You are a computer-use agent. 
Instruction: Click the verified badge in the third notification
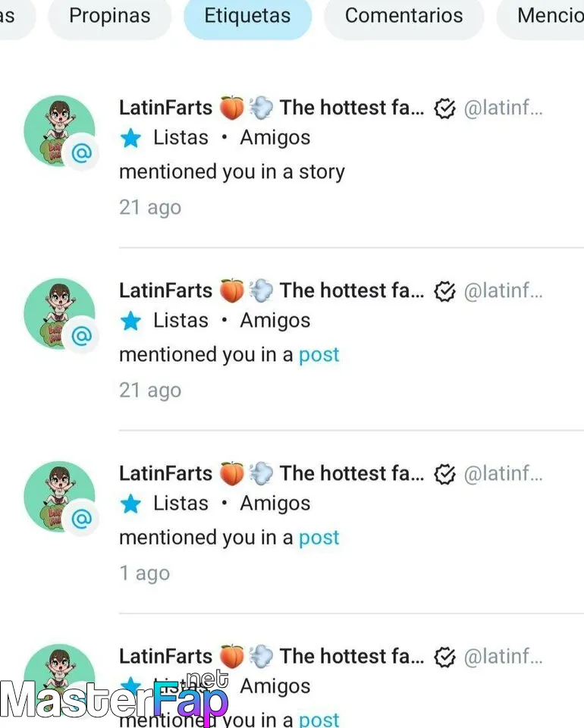pos(444,475)
